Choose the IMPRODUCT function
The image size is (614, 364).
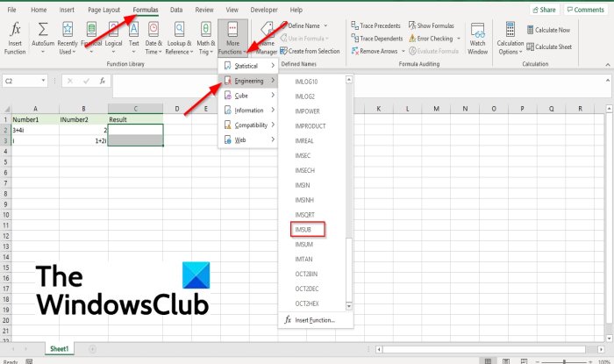311,126
